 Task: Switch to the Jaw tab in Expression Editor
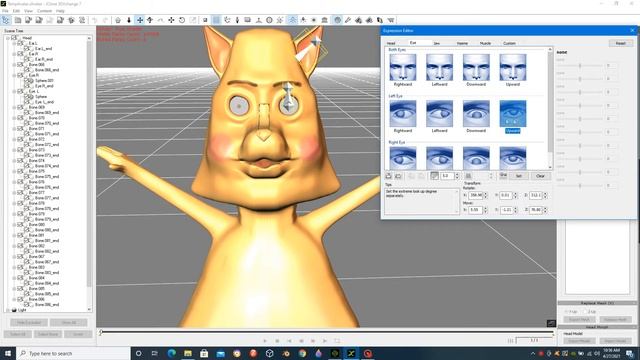click(x=436, y=43)
